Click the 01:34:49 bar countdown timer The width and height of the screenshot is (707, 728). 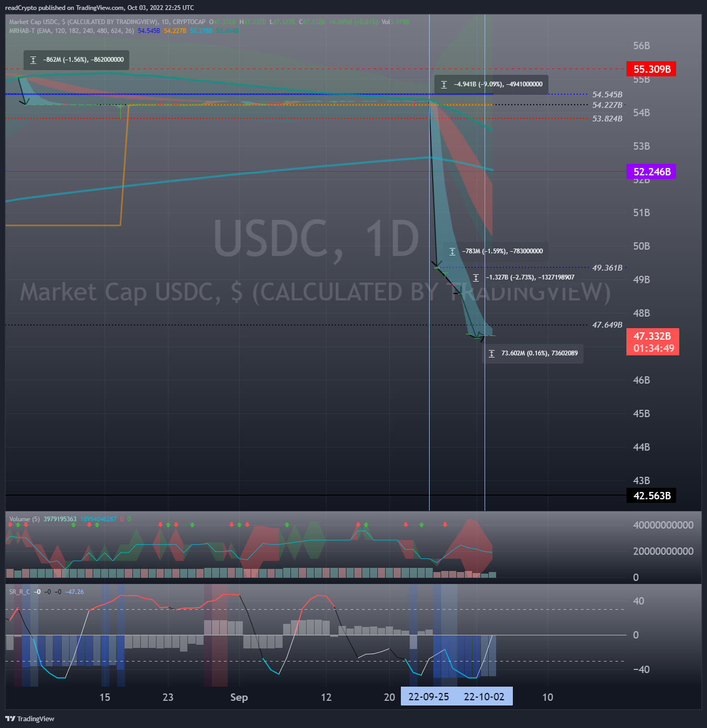coord(654,349)
